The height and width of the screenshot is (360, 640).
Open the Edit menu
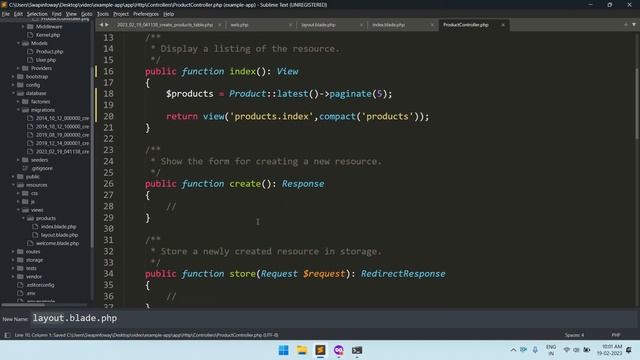pyautogui.click(x=18, y=14)
